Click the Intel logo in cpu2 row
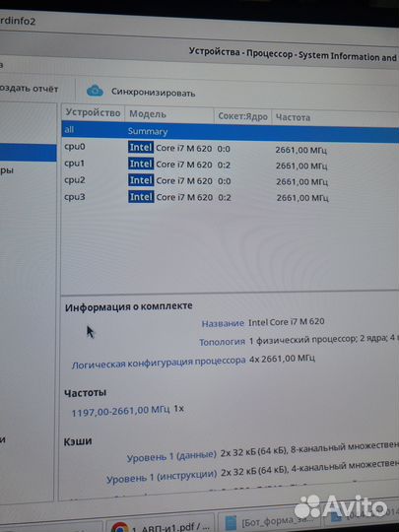The height and width of the screenshot is (532, 399). 141,180
